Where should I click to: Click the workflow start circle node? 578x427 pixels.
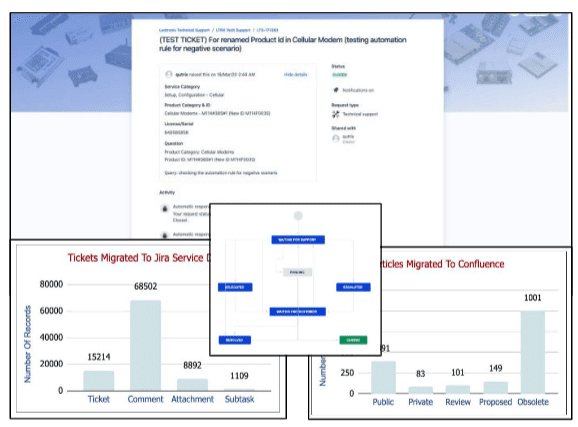298,216
